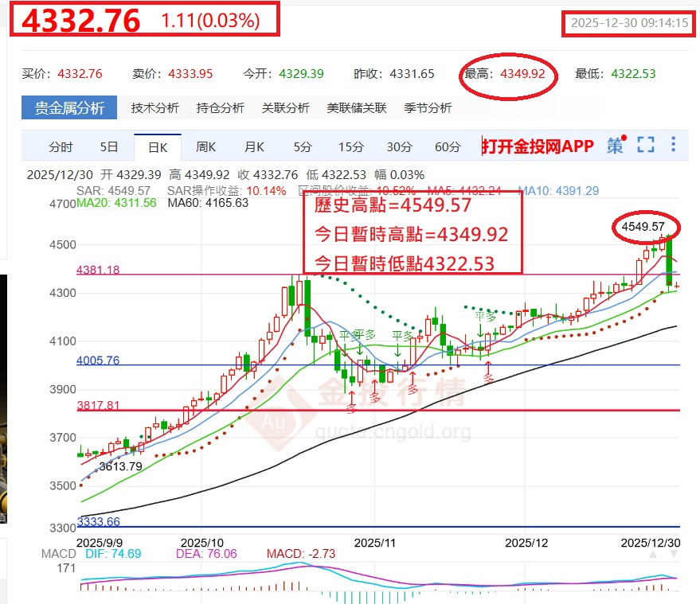Select the 月K chart period
Screen dimensions: 700x604
pos(254,146)
